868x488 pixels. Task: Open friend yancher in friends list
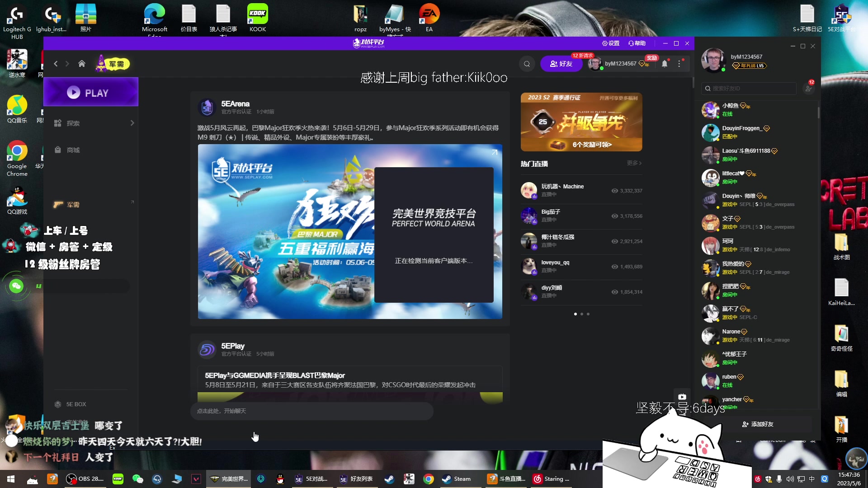pos(759,402)
